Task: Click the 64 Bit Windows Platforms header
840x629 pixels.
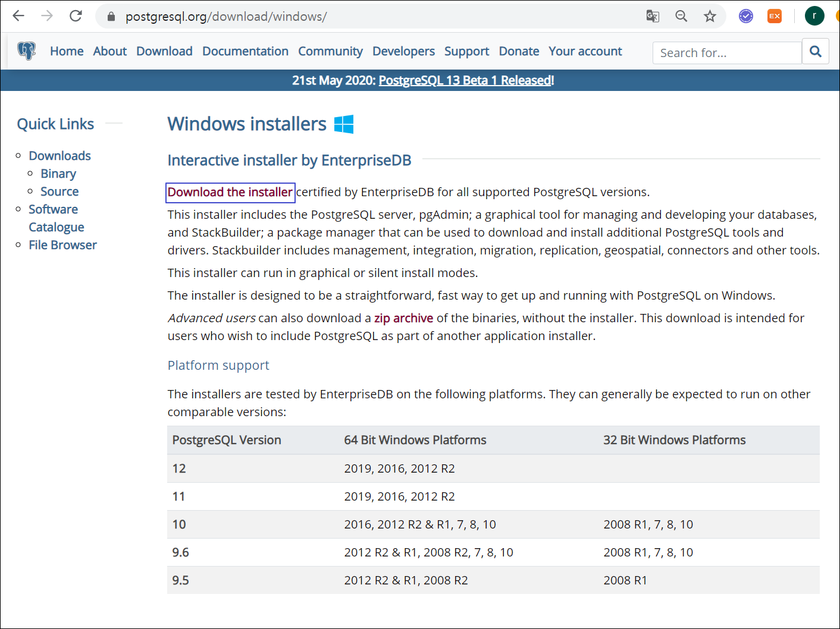Action: coord(415,440)
